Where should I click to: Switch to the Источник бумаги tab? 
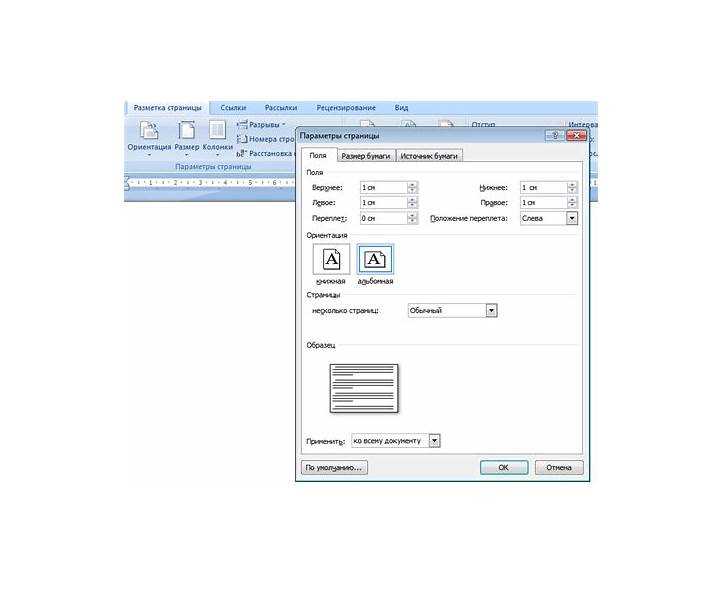[429, 156]
